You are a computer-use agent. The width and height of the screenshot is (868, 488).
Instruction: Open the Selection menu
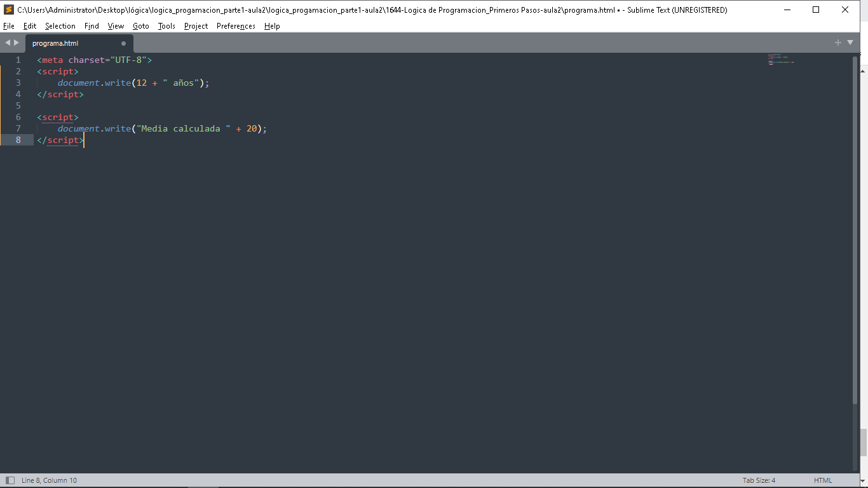pos(60,26)
